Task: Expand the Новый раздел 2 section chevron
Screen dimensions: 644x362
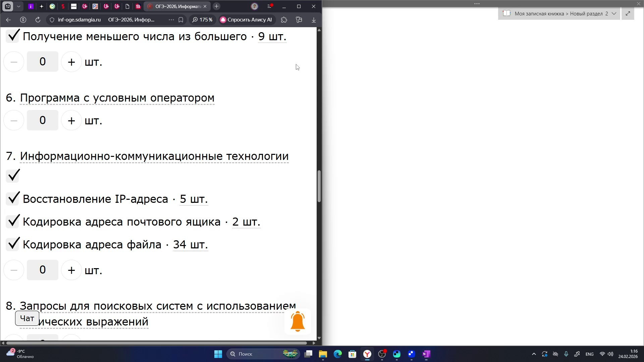Action: [614, 14]
